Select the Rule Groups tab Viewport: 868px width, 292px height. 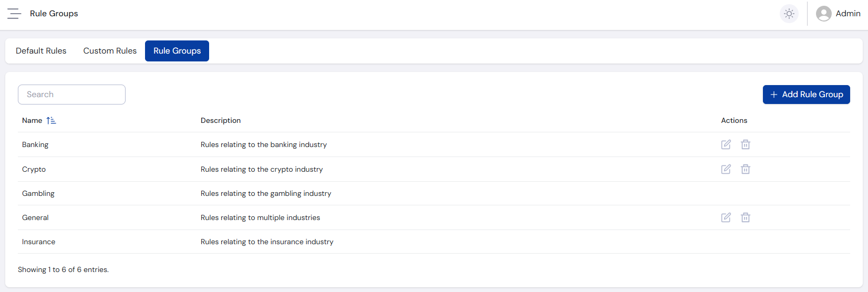tap(177, 51)
